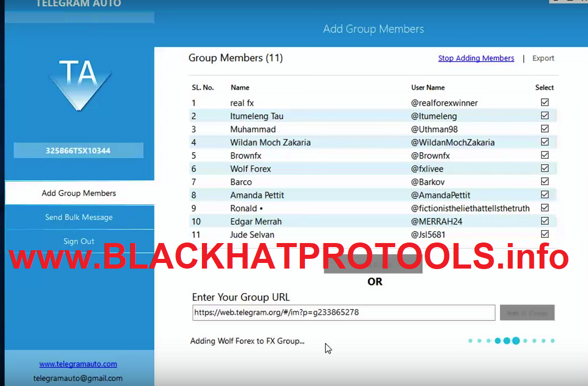588x386 pixels.
Task: Click the greyed button beside the URL field
Action: [527, 312]
